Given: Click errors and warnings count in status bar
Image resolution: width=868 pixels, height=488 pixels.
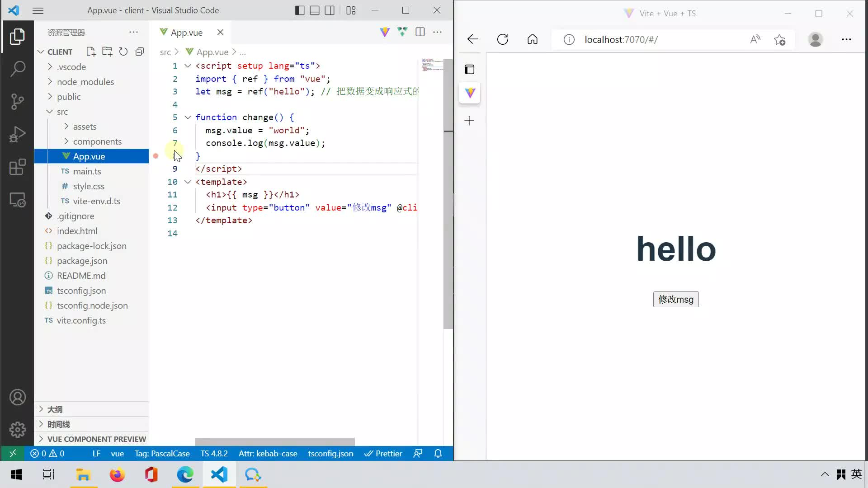Looking at the screenshot, I should [47, 454].
